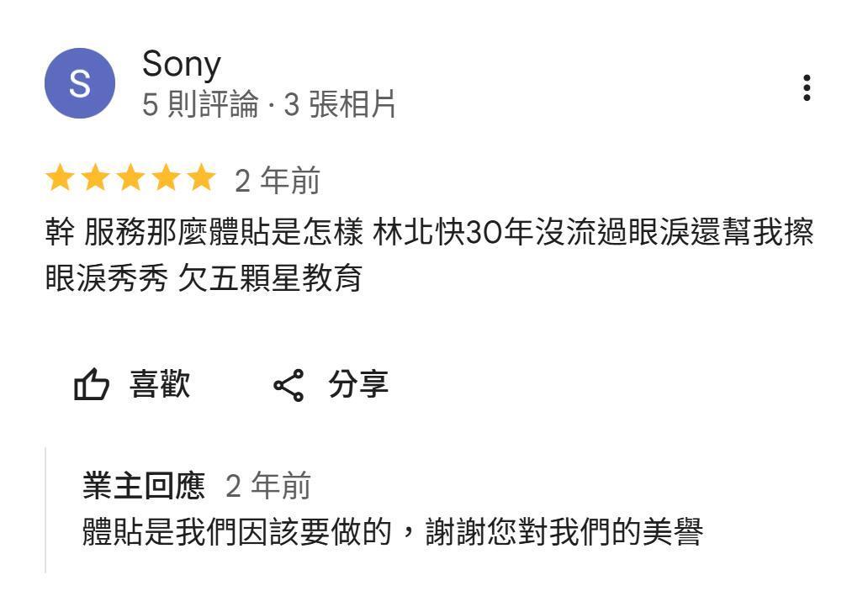Click the fourth yellow rating star
Screen dimensions: 868x612
(166, 179)
